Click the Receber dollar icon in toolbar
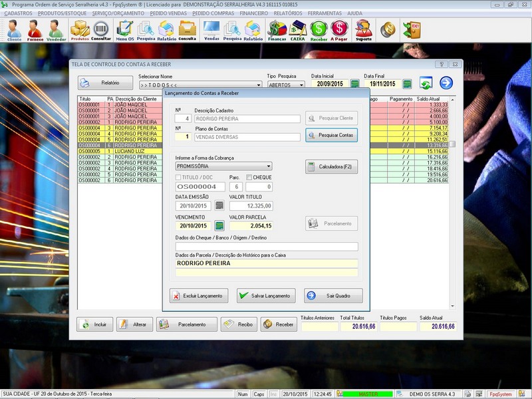Screen dimensions: 532x399 click(x=319, y=30)
